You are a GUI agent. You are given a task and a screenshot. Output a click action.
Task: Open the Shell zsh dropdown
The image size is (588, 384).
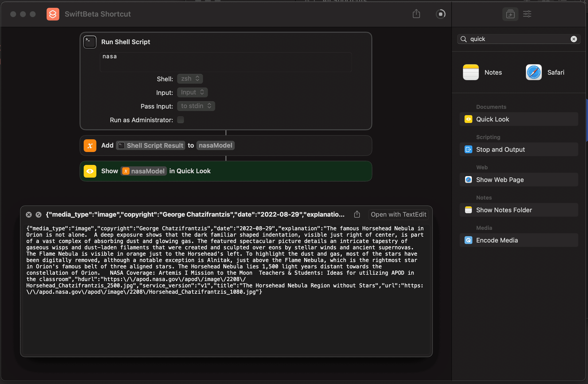[190, 79]
